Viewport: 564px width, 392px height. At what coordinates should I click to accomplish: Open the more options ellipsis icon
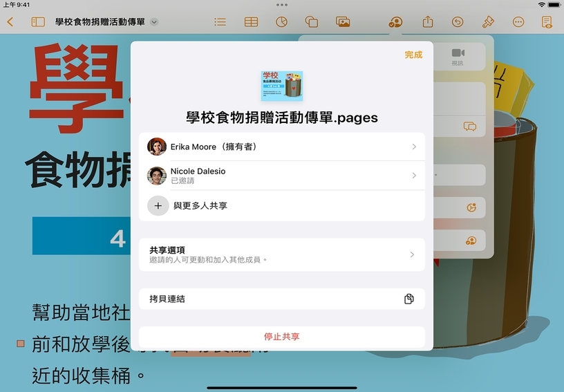coord(518,22)
